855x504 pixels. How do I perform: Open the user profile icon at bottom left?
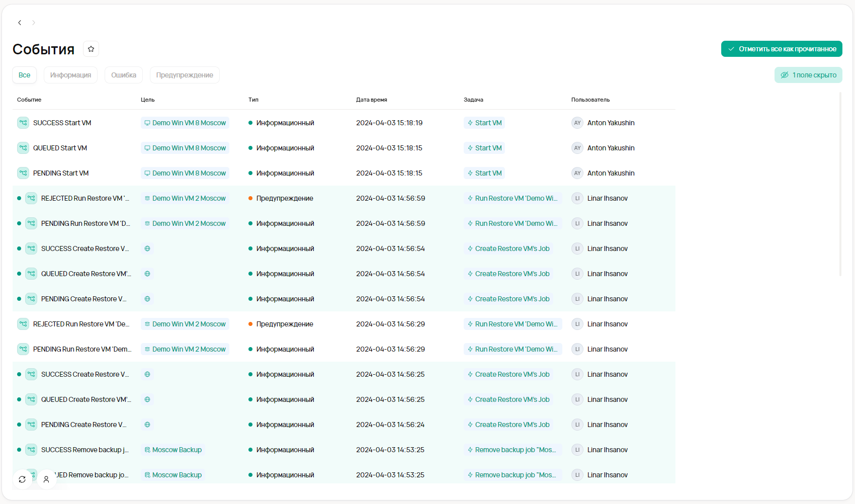[x=46, y=479]
